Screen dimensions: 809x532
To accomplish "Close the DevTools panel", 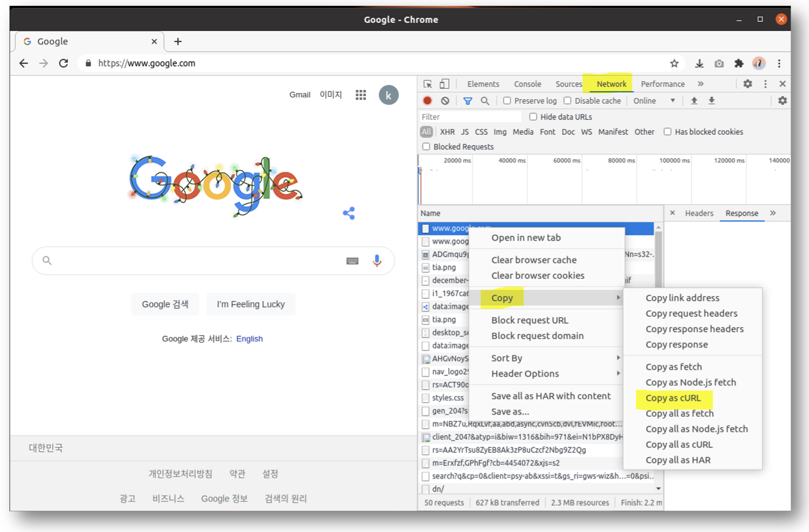I will [783, 84].
